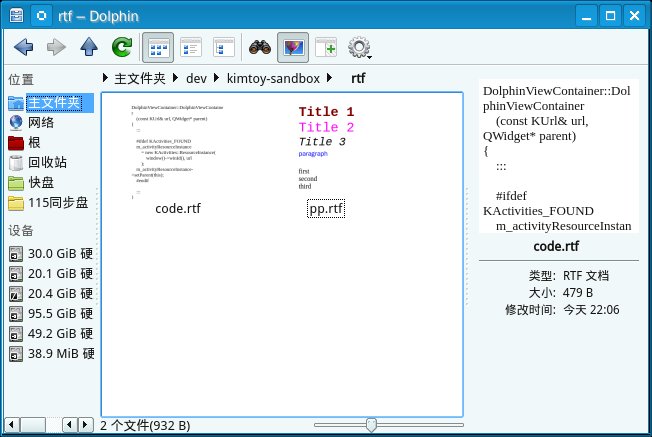Click rtf in the breadcrumb bar
Screen dimensions: 652x437
coord(358,78)
